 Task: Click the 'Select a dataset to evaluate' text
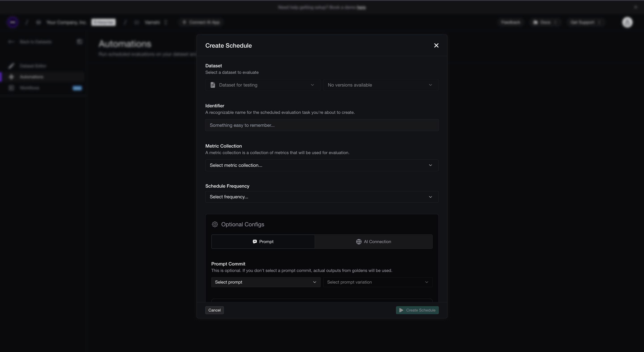click(232, 72)
